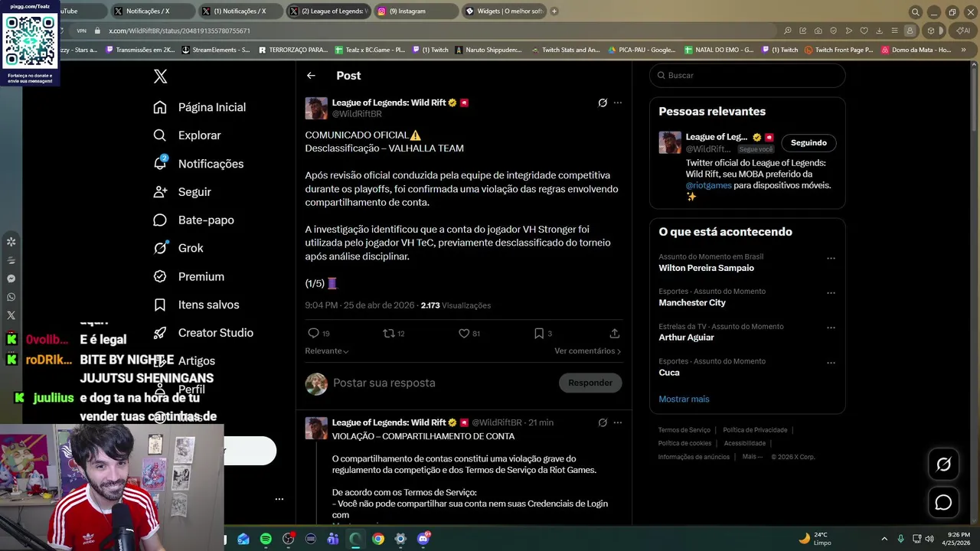
Task: Open more options for Arthur Aguiar topic
Action: [831, 328]
